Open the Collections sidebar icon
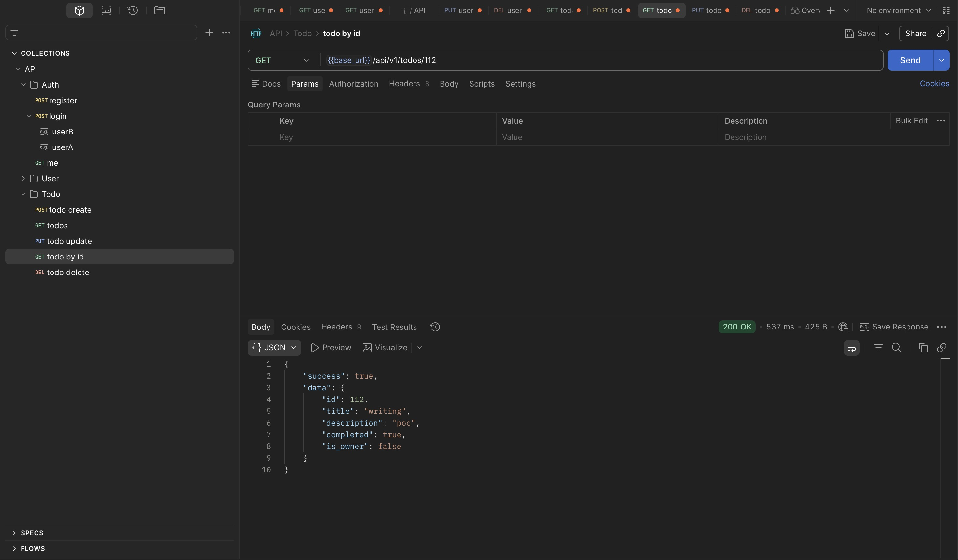This screenshot has width=958, height=560. click(80, 10)
